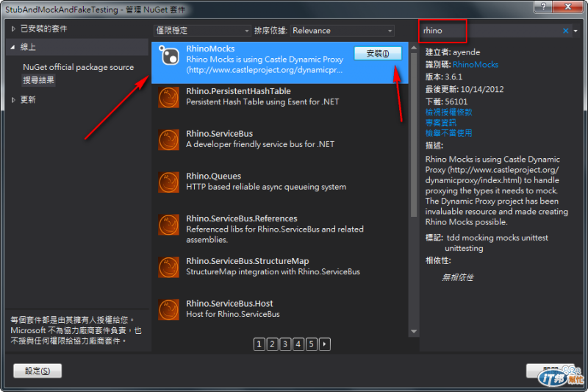This screenshot has width=588, height=392.
Task: Click the RhinoMocks package title text
Action: 210,49
